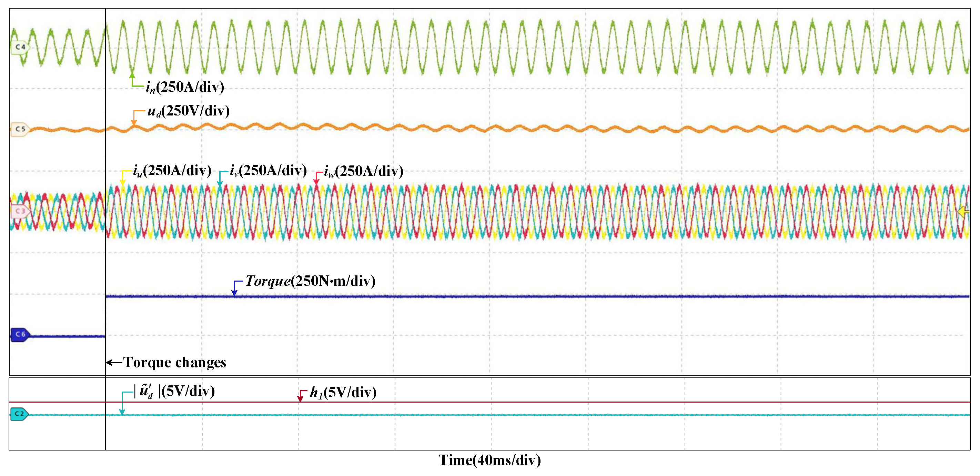The width and height of the screenshot is (980, 476).
Task: Click the Torque changes annotation text
Action: tap(175, 362)
